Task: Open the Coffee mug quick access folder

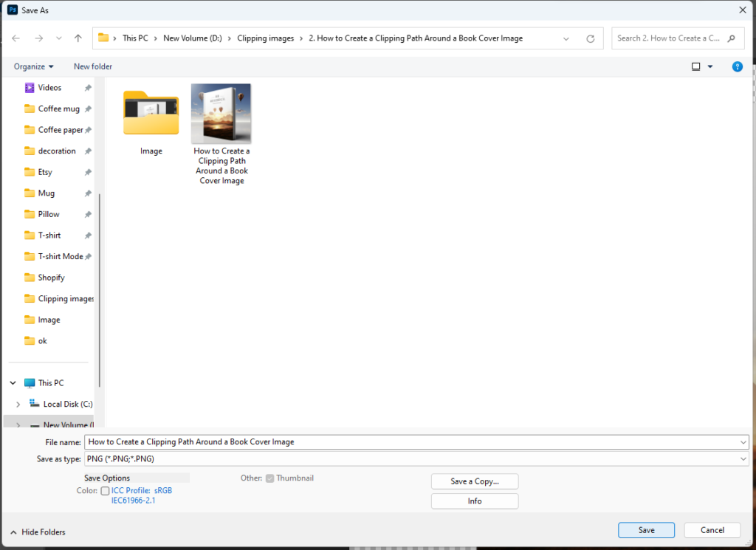Action: [59, 109]
